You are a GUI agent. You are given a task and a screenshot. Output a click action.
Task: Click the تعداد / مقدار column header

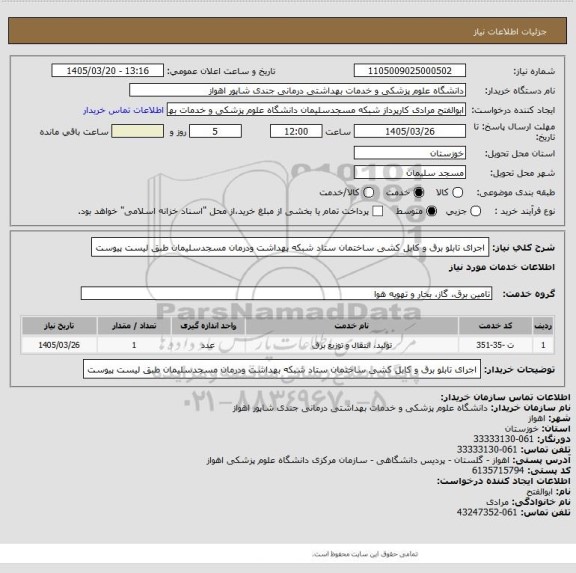tap(134, 326)
